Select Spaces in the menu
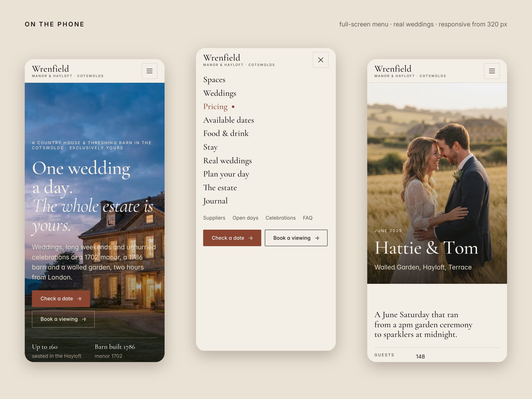Screen dimensions: 532x399 (214, 80)
